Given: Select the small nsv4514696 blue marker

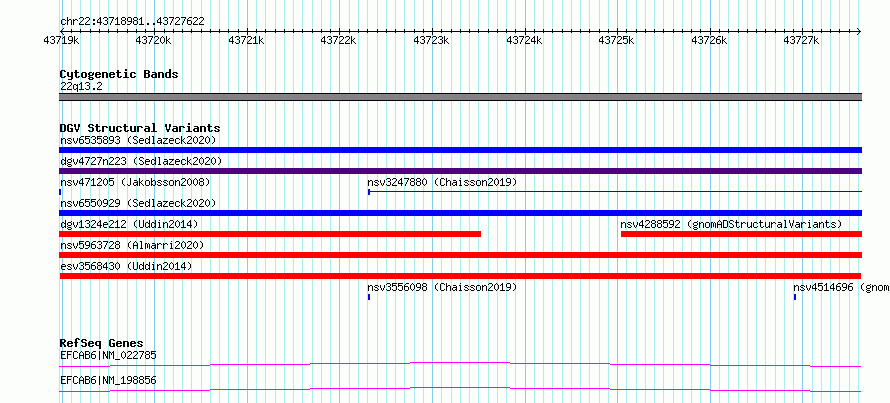Looking at the screenshot, I should point(795,297).
